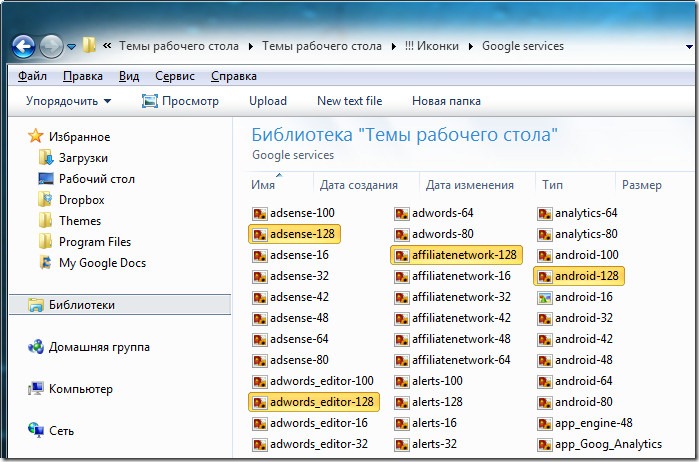Select the adwords-64 file icon

click(402, 213)
